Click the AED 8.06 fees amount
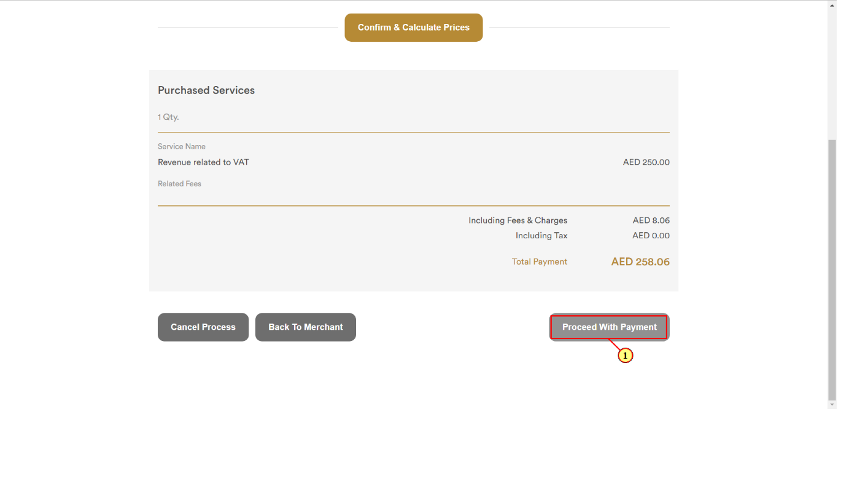This screenshot has width=868, height=492. click(x=651, y=220)
